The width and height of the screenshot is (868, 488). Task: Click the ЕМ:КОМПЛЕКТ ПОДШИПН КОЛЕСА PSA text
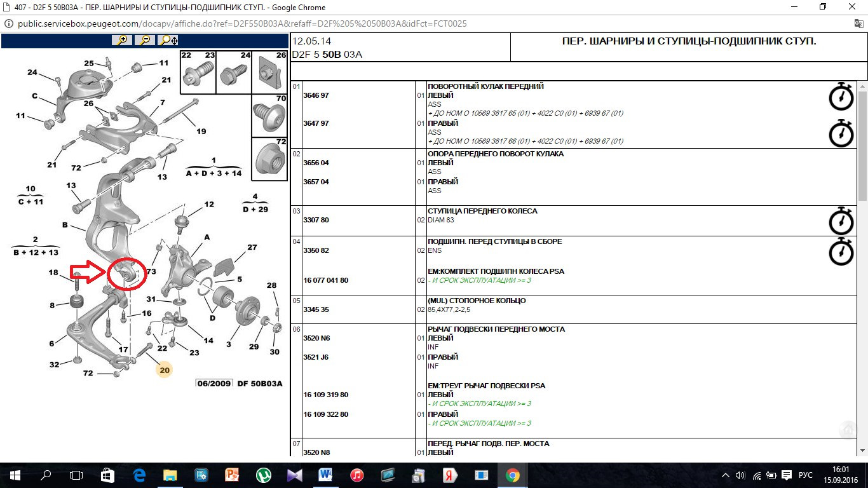pyautogui.click(x=496, y=271)
